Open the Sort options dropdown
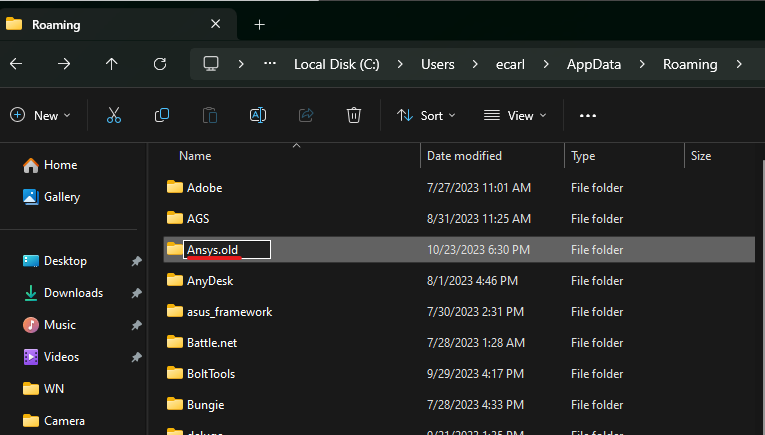 click(x=426, y=115)
